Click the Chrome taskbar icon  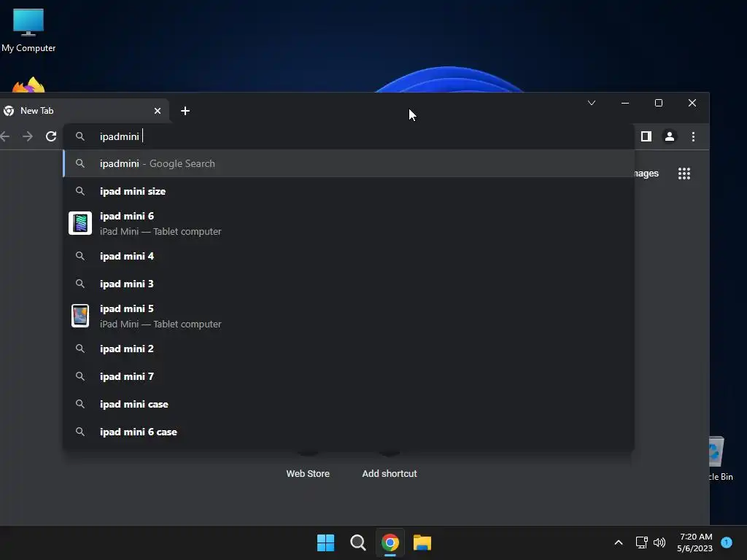[390, 542]
